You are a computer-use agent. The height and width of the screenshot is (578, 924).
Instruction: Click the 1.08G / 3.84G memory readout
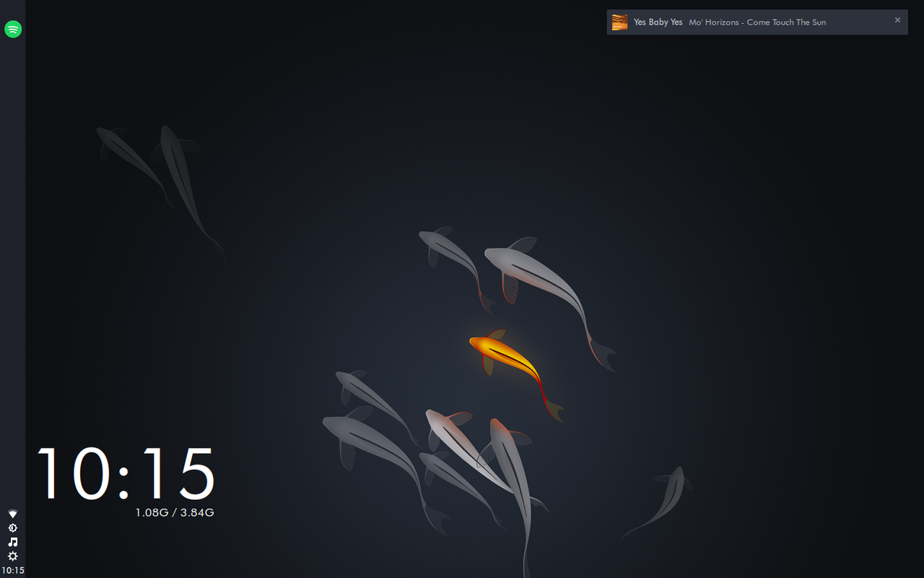(175, 513)
